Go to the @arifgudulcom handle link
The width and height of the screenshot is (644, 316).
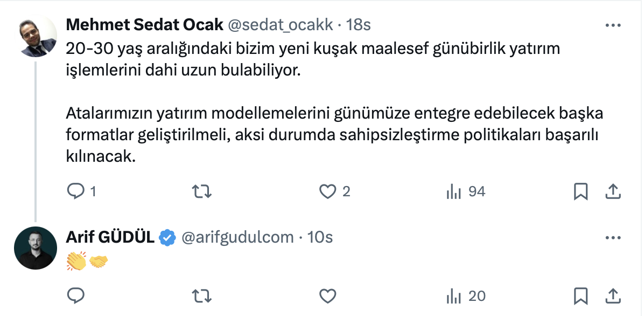tap(239, 237)
